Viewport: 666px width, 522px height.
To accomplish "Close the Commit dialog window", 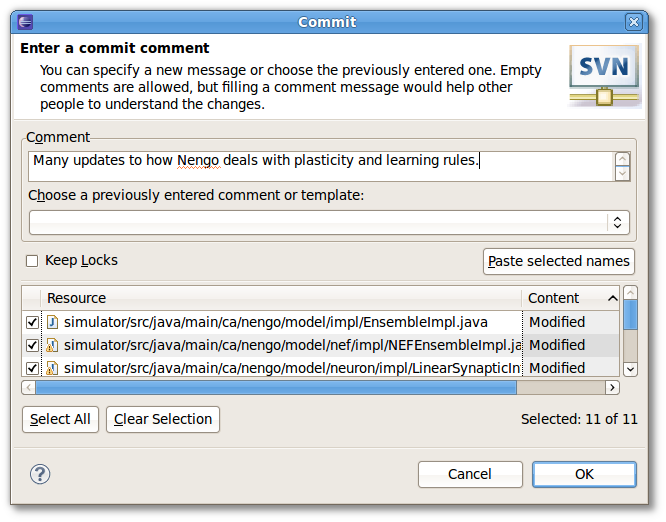I will click(x=634, y=22).
